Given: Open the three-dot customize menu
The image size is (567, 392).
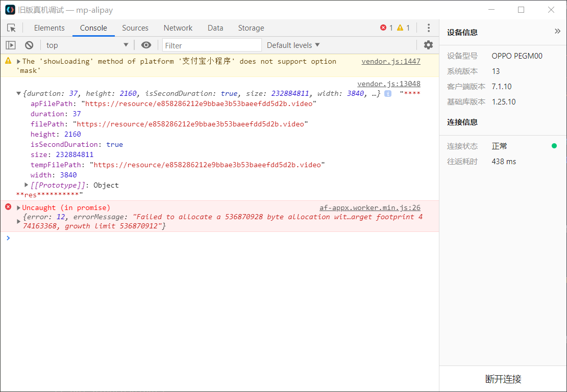Looking at the screenshot, I should click(x=429, y=28).
